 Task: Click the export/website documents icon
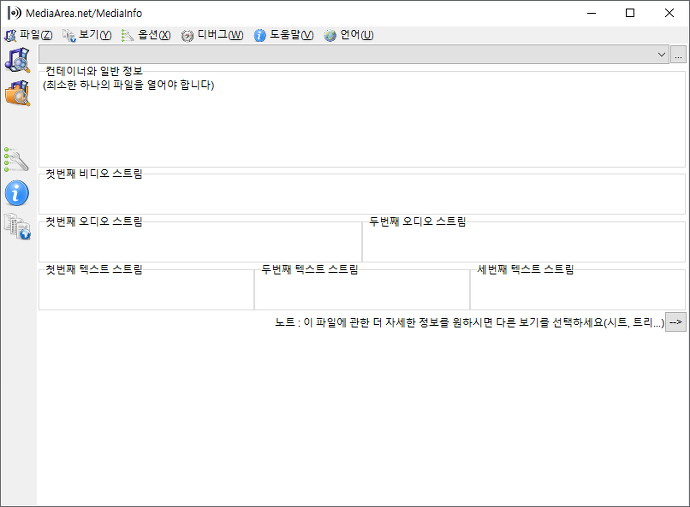pos(18,227)
